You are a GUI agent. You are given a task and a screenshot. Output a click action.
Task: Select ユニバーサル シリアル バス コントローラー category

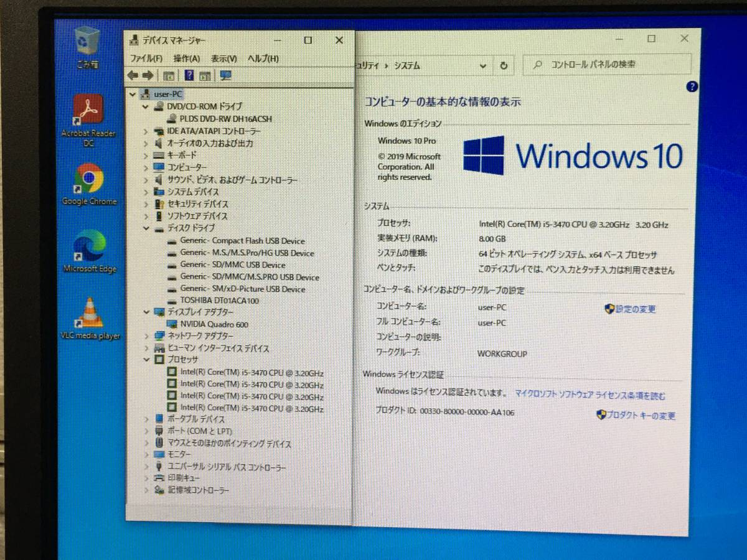[227, 467]
